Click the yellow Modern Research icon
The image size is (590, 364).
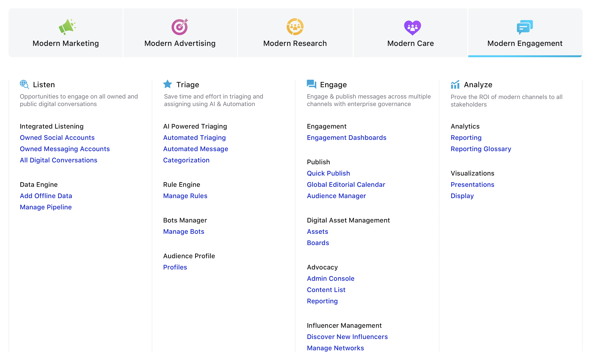[295, 27]
